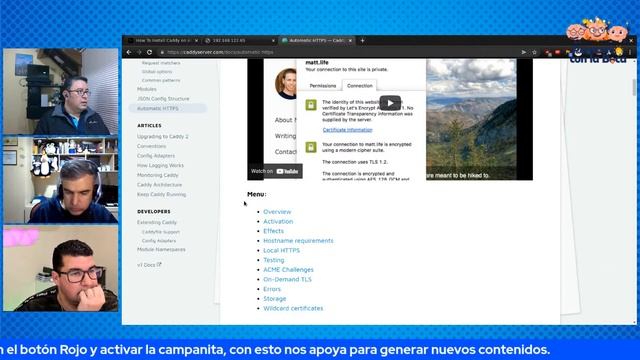The width and height of the screenshot is (640, 360).
Task: Jump to the Local HTTPS section
Action: (x=281, y=250)
